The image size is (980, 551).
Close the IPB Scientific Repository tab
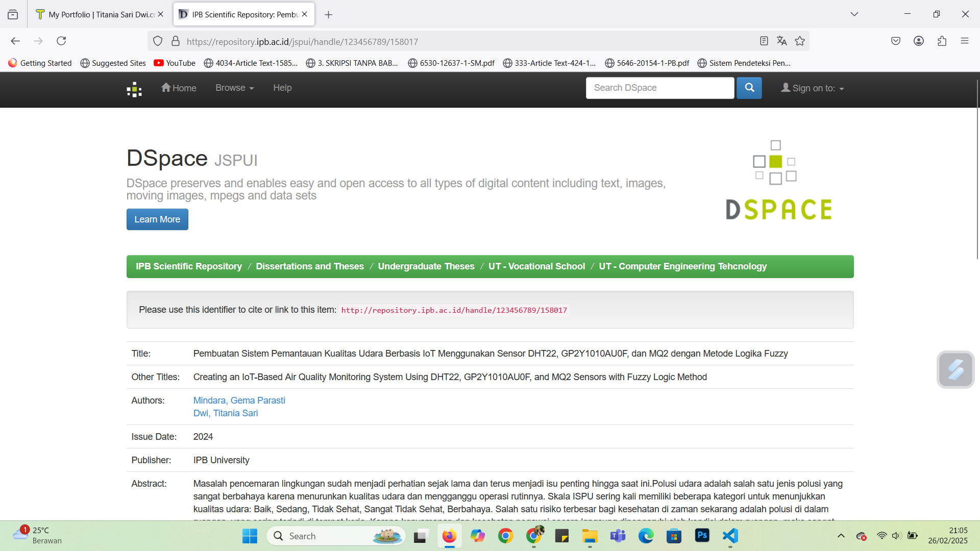(305, 14)
